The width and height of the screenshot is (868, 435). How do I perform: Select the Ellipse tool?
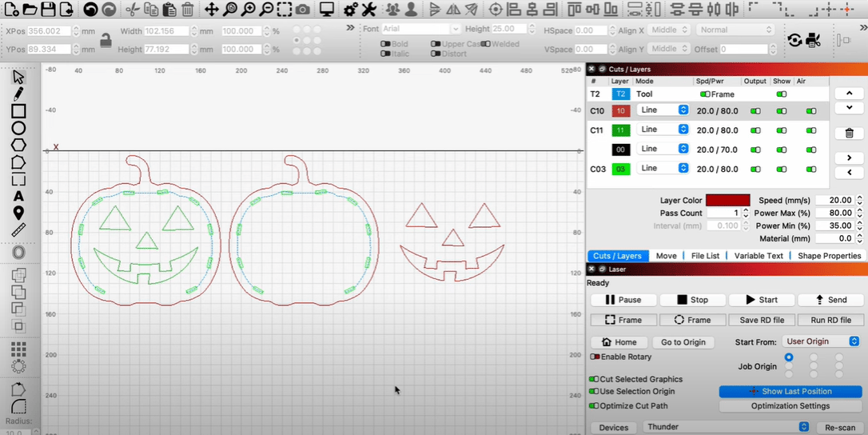point(18,128)
